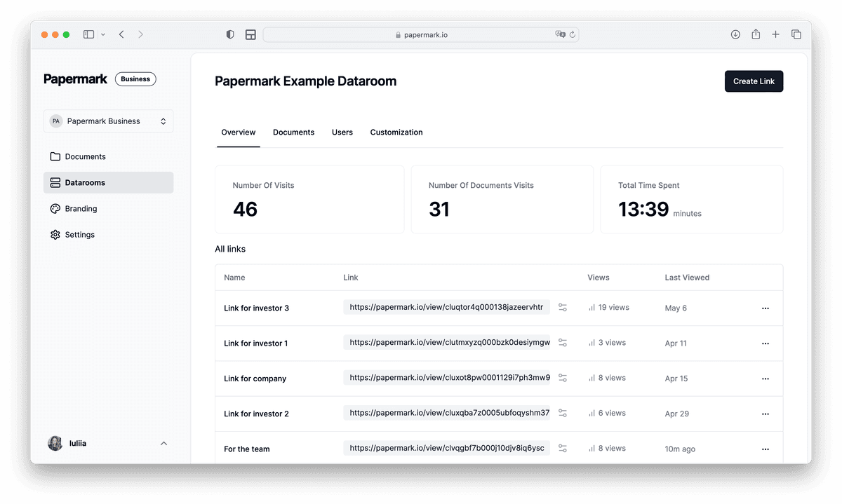Open link settings icon for Link for company
842x504 pixels.
pyautogui.click(x=562, y=378)
